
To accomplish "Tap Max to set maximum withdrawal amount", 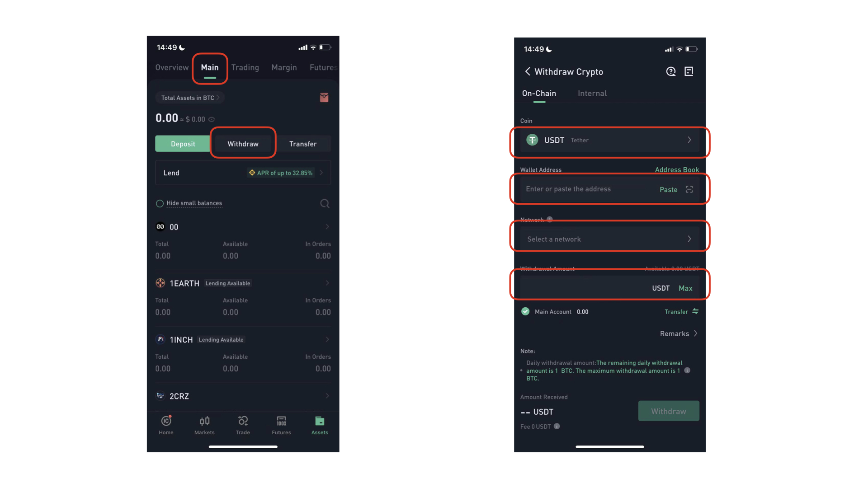I will [x=685, y=288].
